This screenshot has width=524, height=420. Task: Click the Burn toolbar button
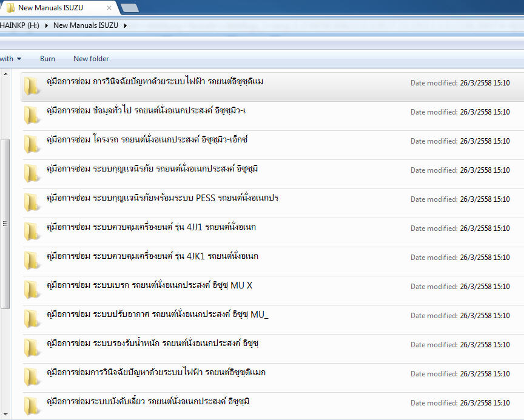[47, 59]
